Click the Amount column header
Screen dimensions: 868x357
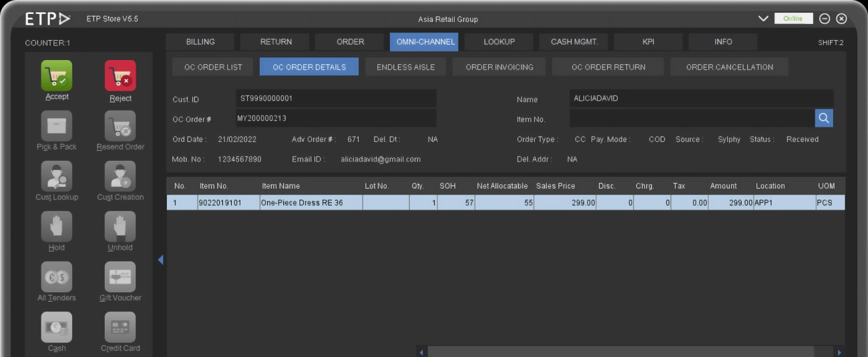click(723, 186)
